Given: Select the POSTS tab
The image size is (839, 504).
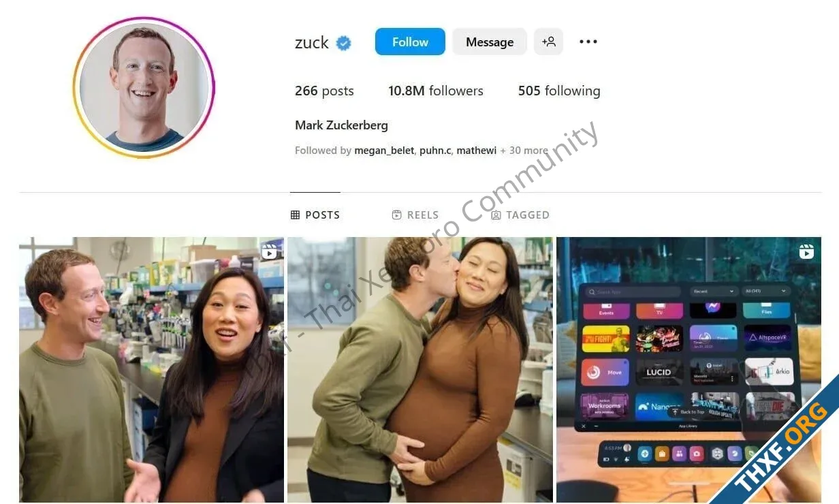Looking at the screenshot, I should pos(315,215).
